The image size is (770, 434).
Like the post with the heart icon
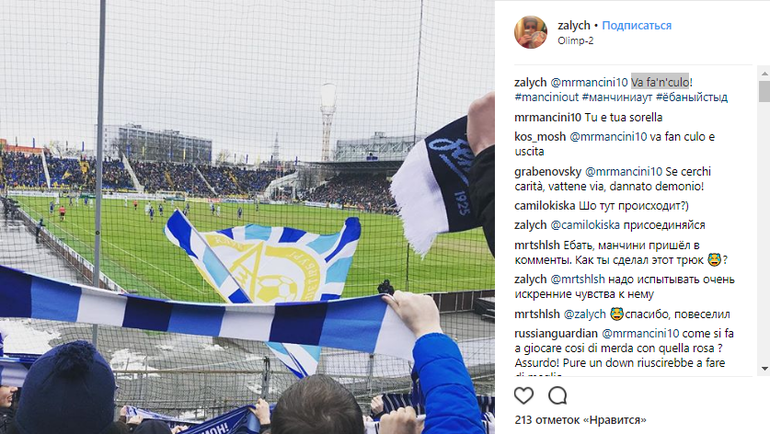pos(523,395)
